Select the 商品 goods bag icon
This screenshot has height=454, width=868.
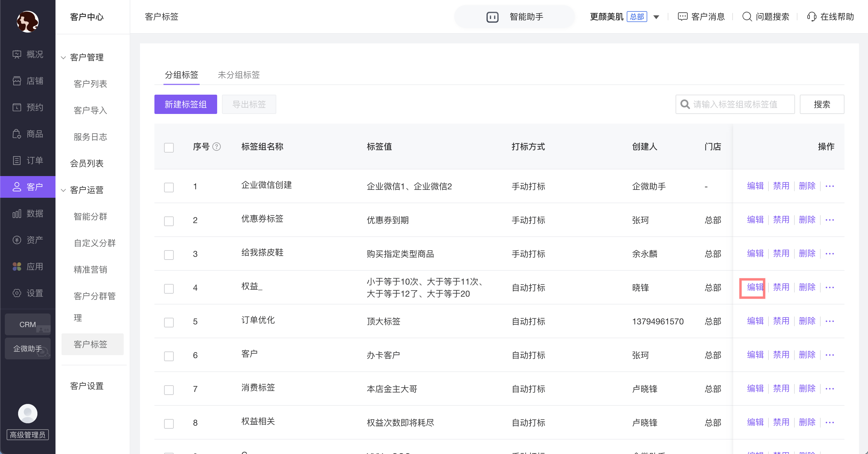click(17, 134)
